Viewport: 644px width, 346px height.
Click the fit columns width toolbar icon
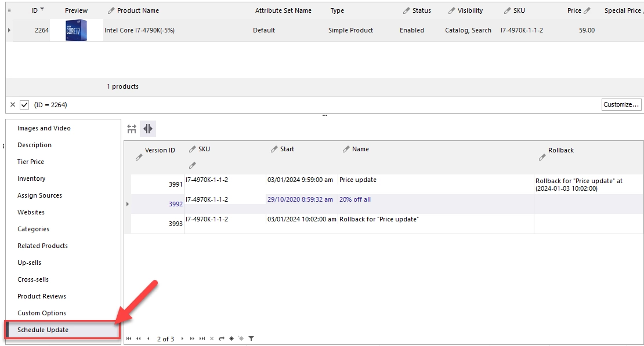tap(132, 129)
